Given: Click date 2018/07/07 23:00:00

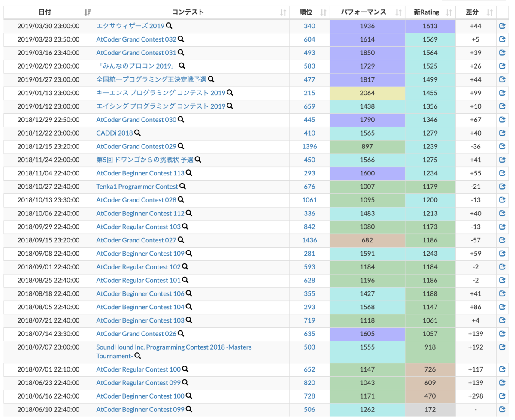Looking at the screenshot, I should pos(48,347).
